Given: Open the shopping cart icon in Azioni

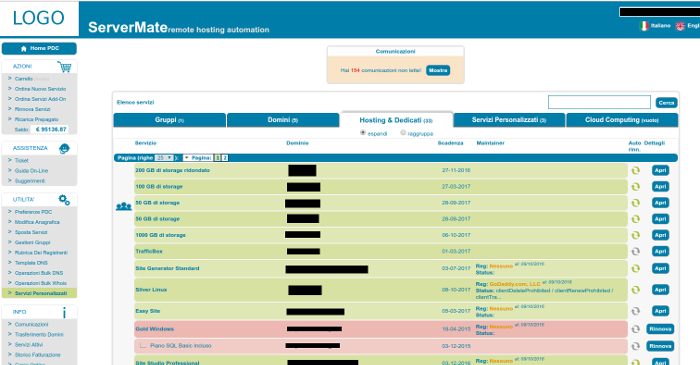Looking at the screenshot, I should pos(64,67).
